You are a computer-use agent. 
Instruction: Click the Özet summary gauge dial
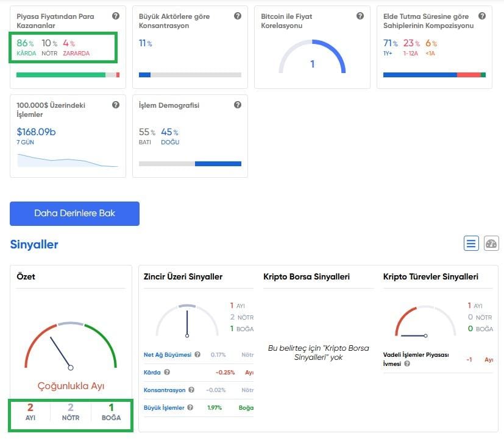71,347
